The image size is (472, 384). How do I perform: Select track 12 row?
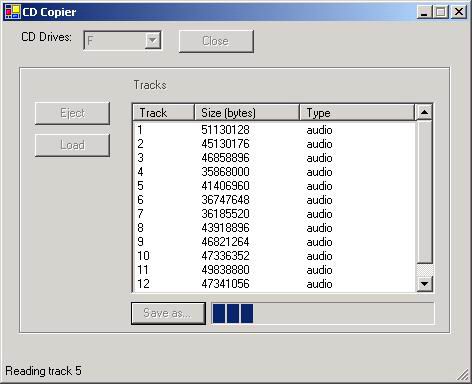[274, 284]
